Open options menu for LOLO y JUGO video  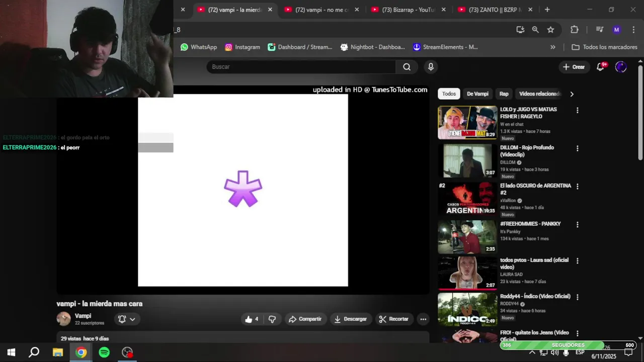coord(577,110)
